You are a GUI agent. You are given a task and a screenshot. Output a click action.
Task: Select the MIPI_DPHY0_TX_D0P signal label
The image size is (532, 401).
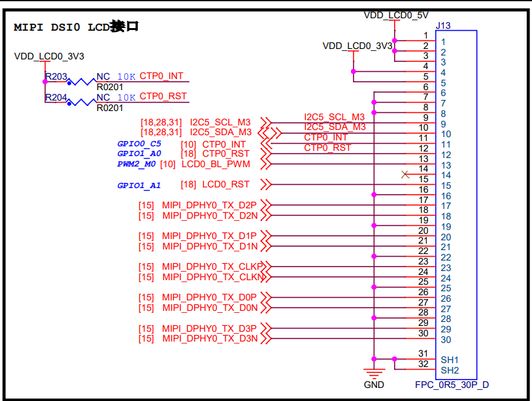tap(209, 297)
